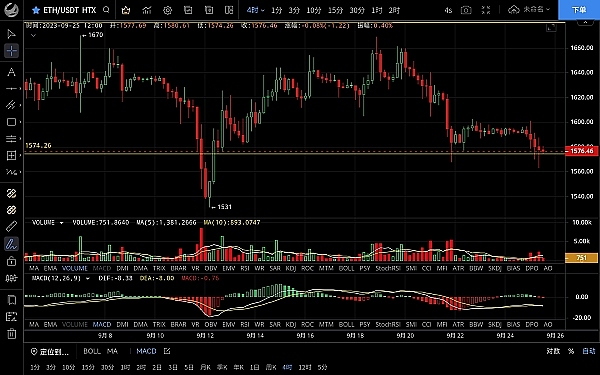Open the VOLUME indicator dropdown arrow
The width and height of the screenshot is (600, 375).
(61, 223)
